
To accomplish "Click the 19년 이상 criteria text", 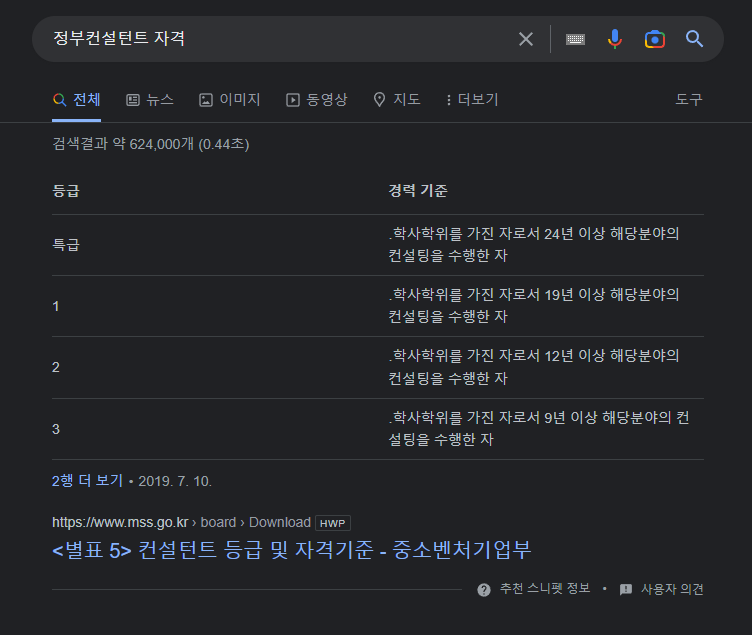I will [533, 306].
